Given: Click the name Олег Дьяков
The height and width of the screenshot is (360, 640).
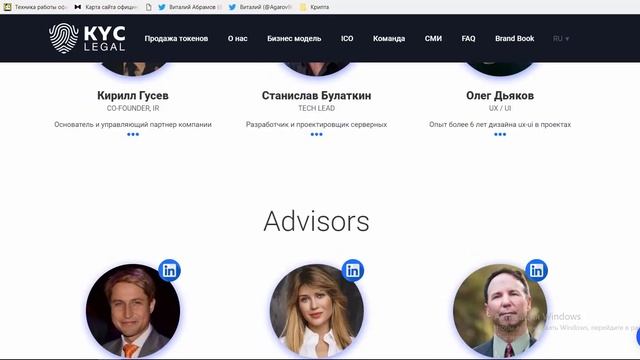Looking at the screenshot, I should (x=500, y=96).
